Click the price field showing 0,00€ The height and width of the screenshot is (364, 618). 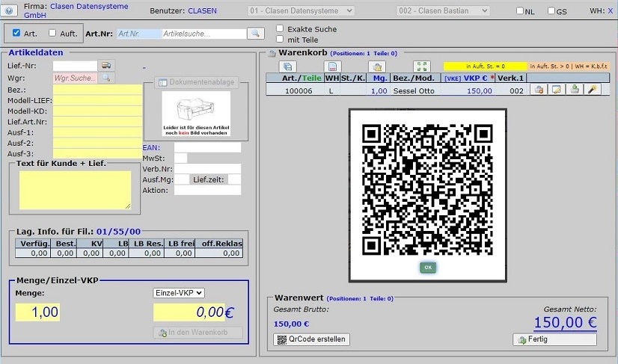point(189,312)
